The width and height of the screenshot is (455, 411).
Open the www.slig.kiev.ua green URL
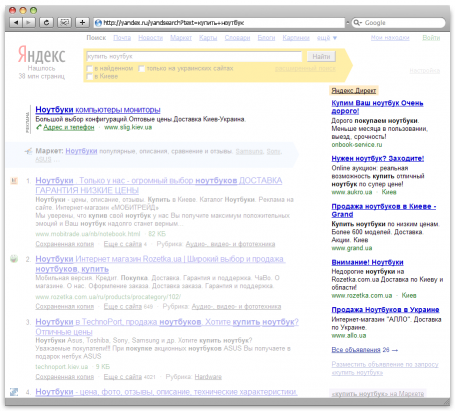[128, 127]
